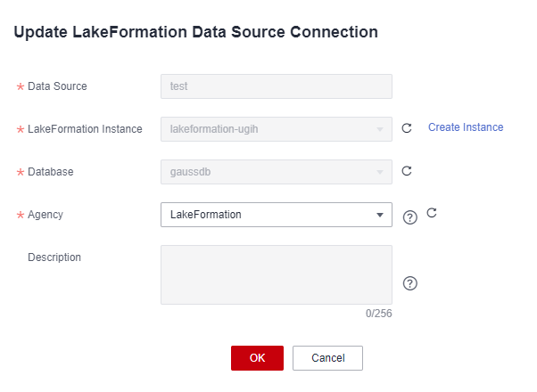537x392 pixels.
Task: Dismiss dialog with Cancel button
Action: (x=327, y=358)
